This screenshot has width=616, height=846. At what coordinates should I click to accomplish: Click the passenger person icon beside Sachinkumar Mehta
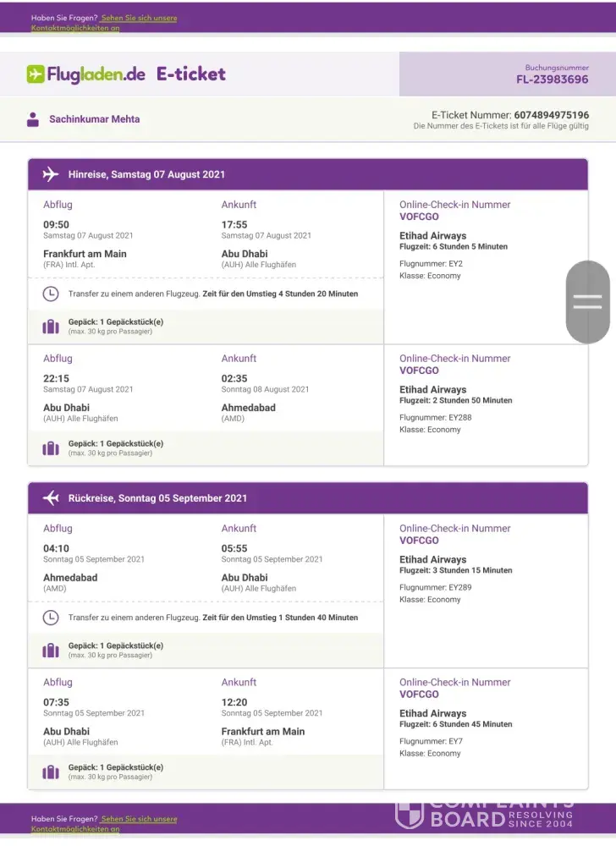click(33, 119)
